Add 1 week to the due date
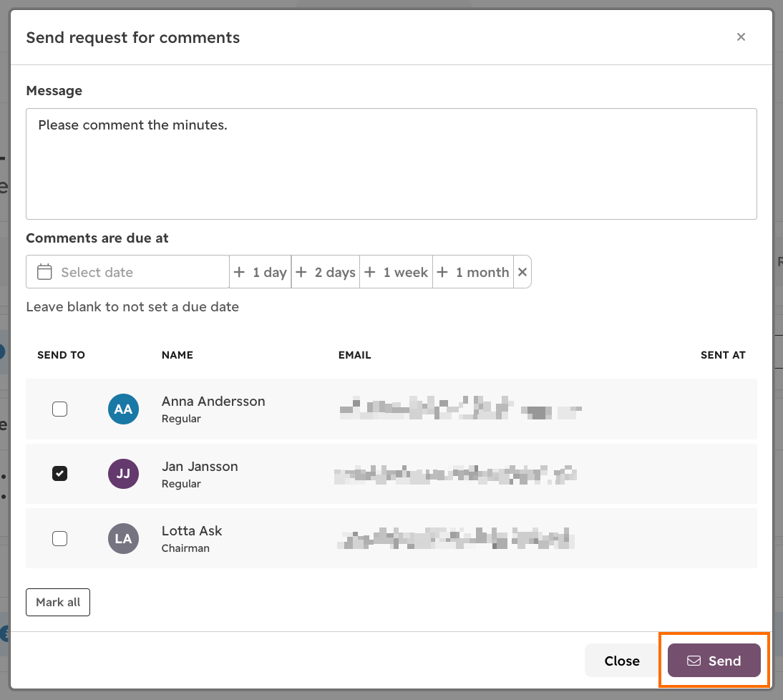 397,272
